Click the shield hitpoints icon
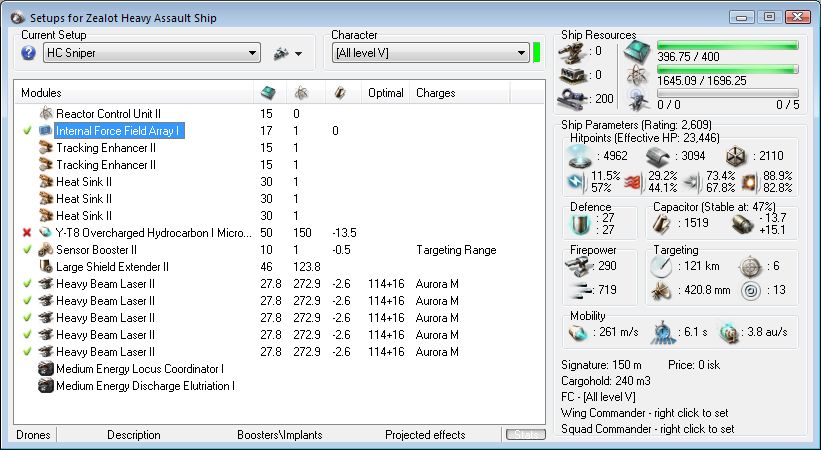The width and height of the screenshot is (821, 450). coord(580,156)
